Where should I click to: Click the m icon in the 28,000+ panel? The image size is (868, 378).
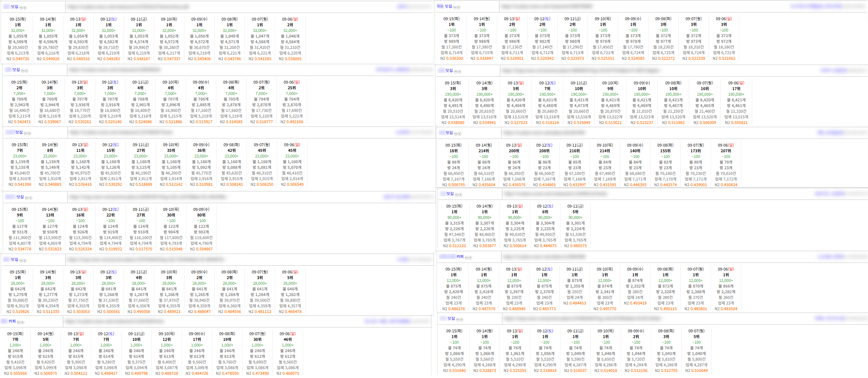[21, 260]
